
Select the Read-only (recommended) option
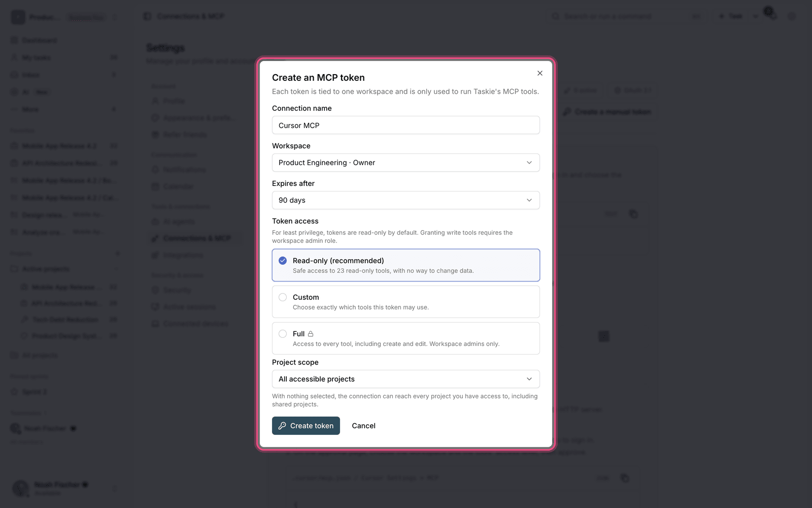click(405, 265)
